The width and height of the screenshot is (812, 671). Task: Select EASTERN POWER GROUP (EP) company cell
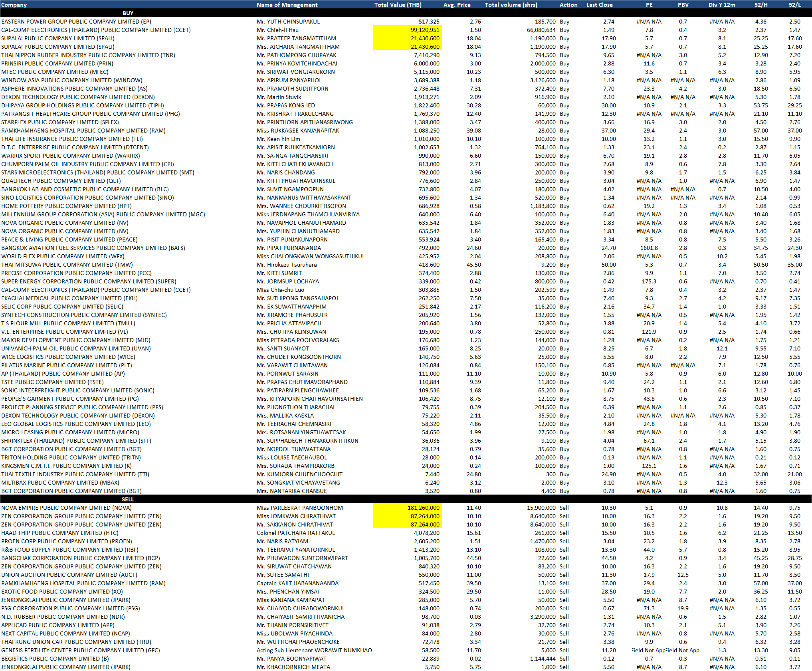pos(76,22)
